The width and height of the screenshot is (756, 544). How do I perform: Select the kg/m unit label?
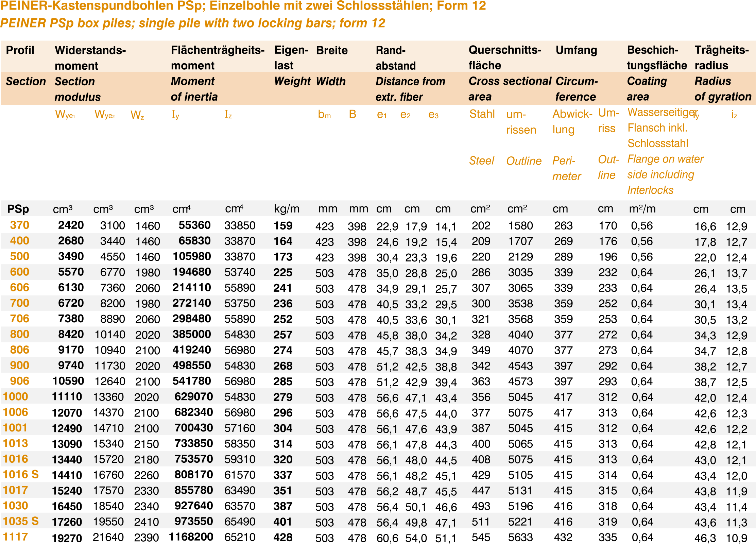[287, 209]
